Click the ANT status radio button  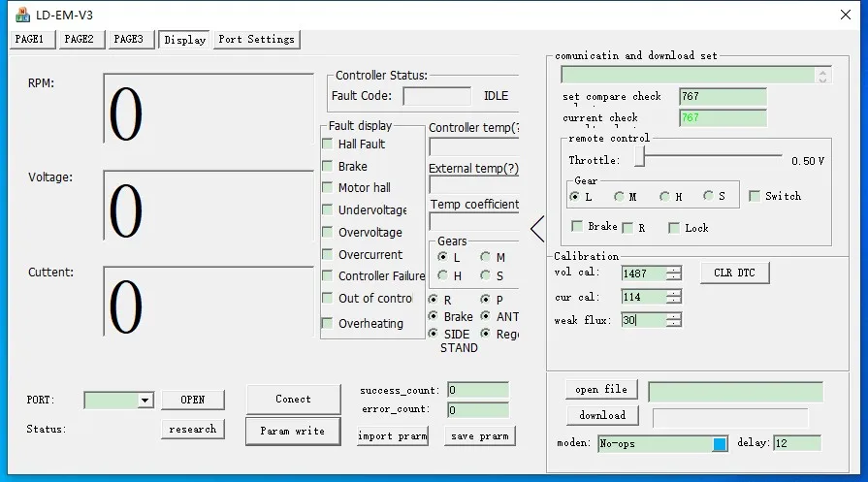486,316
